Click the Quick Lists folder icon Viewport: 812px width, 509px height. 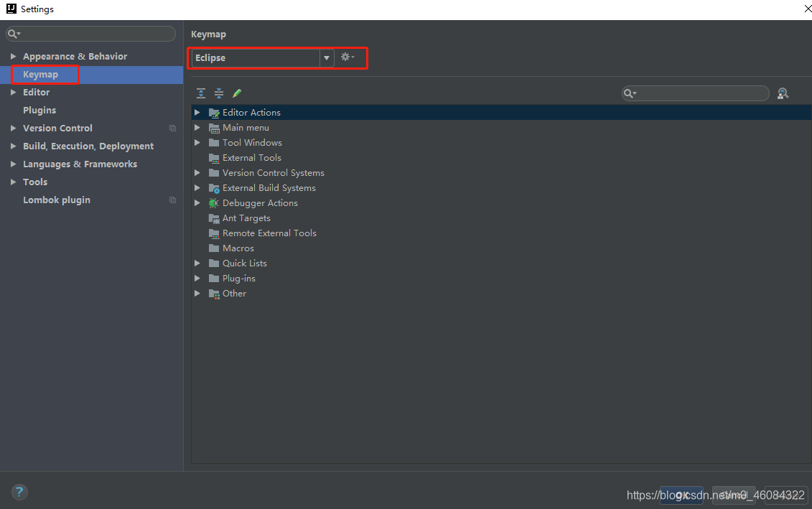pyautogui.click(x=214, y=263)
